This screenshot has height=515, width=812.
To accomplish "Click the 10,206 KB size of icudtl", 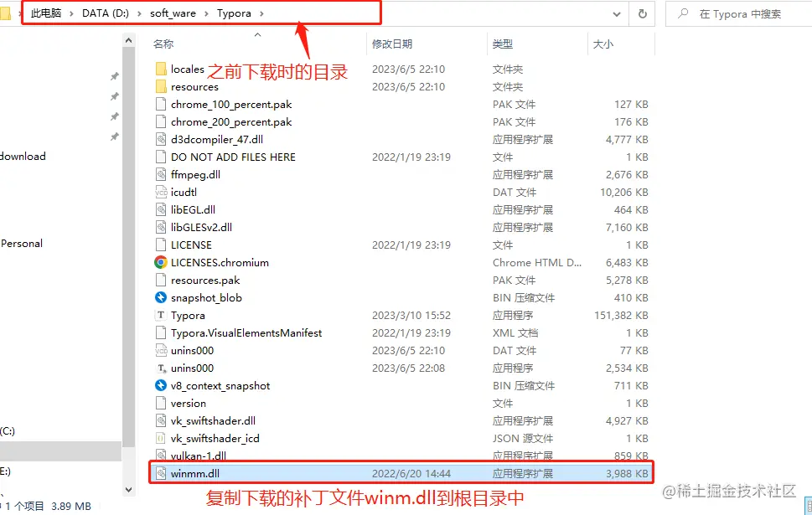I will click(624, 192).
